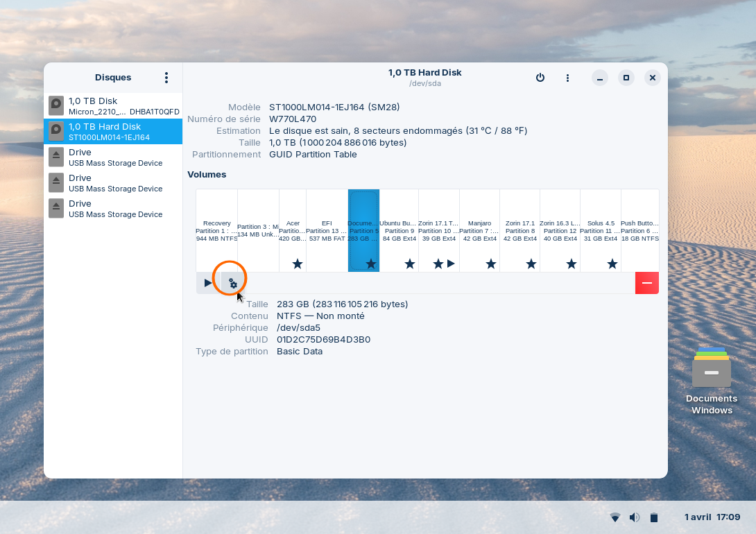Screen dimensions: 756x534
Task: Select the Push Button 18 GB NTFS partition
Action: (x=639, y=230)
